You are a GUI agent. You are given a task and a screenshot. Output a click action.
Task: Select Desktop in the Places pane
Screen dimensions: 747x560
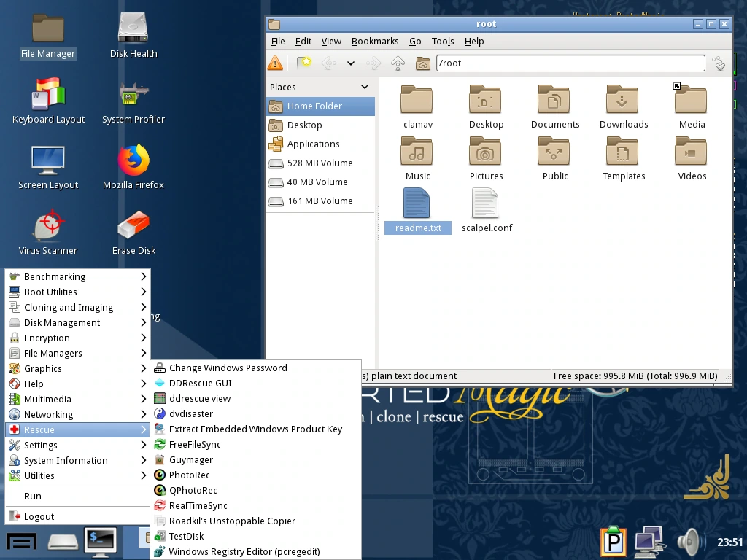click(x=320, y=125)
